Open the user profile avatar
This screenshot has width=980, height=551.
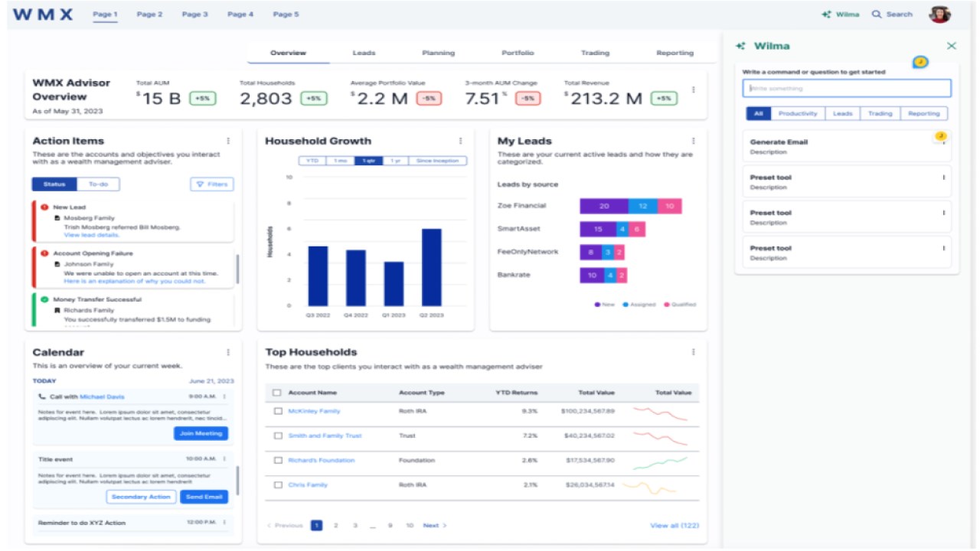pos(939,15)
